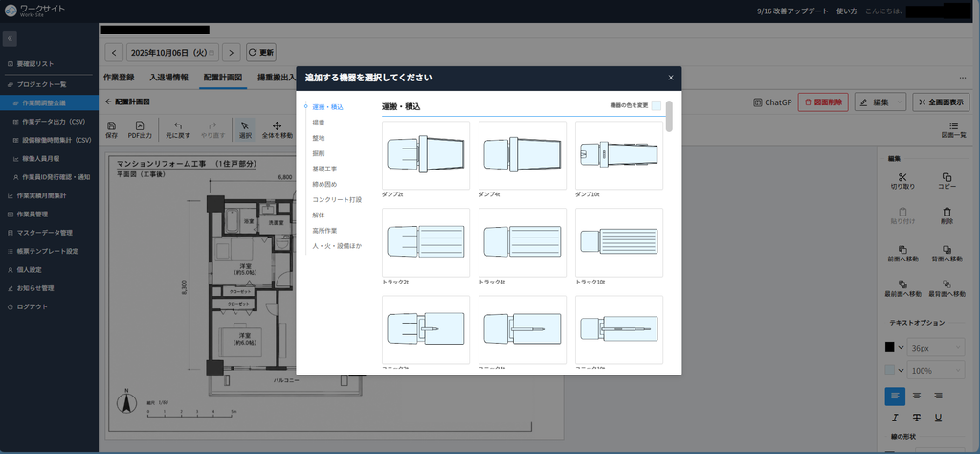
Task: Click the 全画面表示 button
Action: pos(942,102)
